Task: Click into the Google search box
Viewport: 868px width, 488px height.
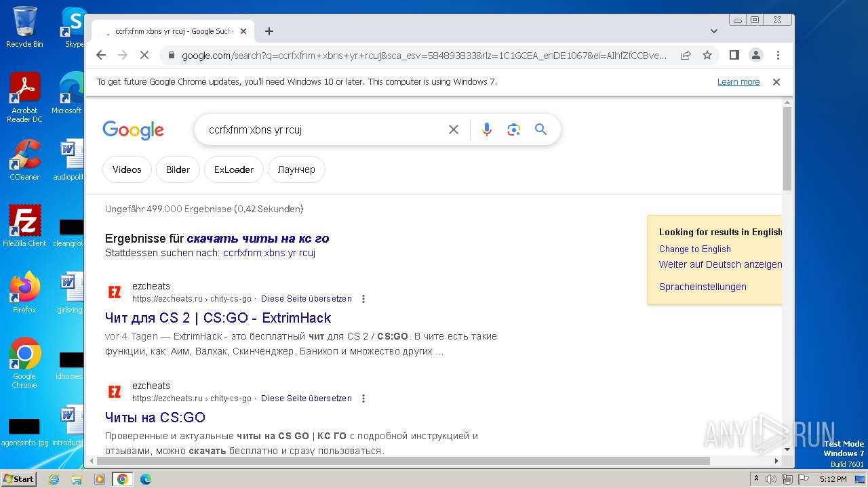Action: click(324, 129)
